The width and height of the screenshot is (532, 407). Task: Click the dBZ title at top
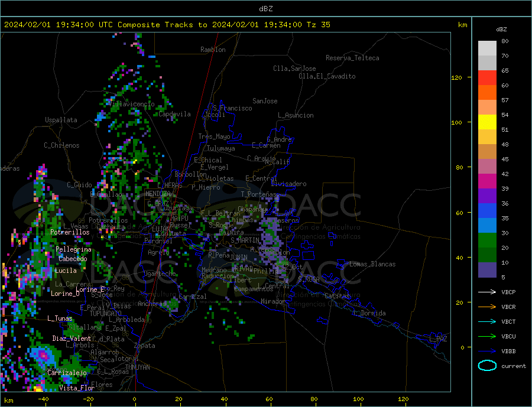point(265,9)
